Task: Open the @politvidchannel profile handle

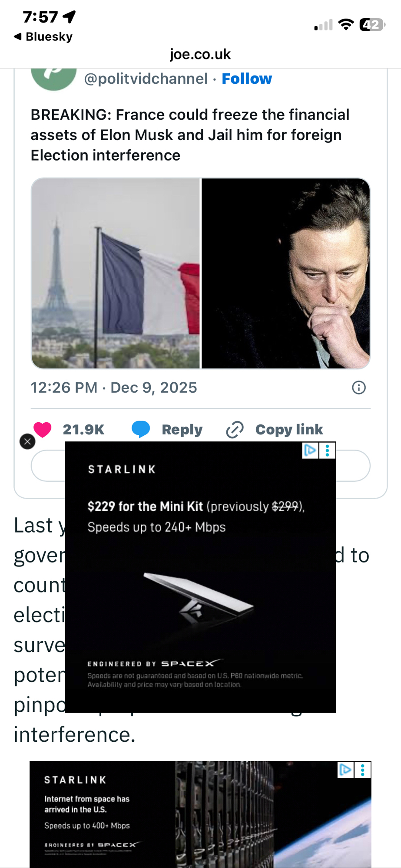Action: tap(146, 79)
